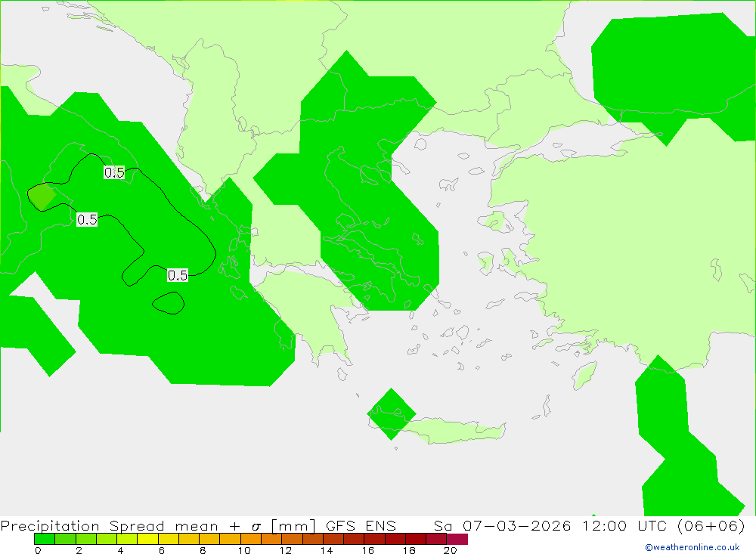
Task: Pick the legend swatch for 12–13 mm
Action: point(292,539)
